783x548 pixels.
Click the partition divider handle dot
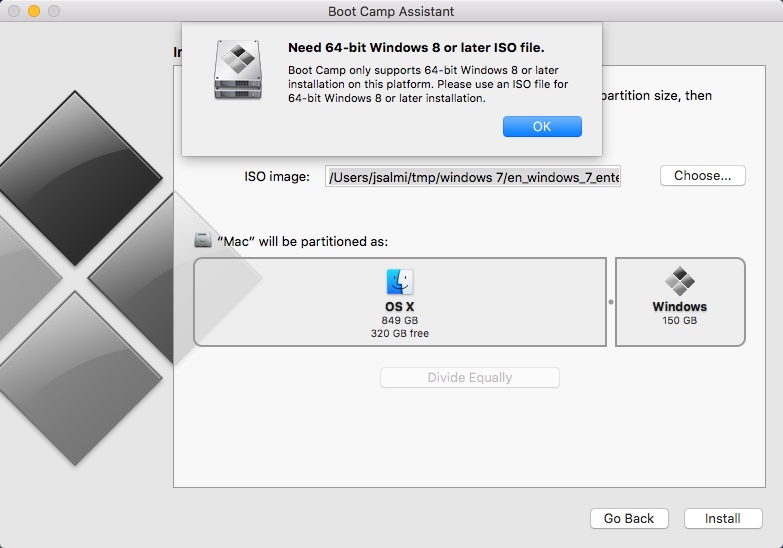[x=611, y=302]
